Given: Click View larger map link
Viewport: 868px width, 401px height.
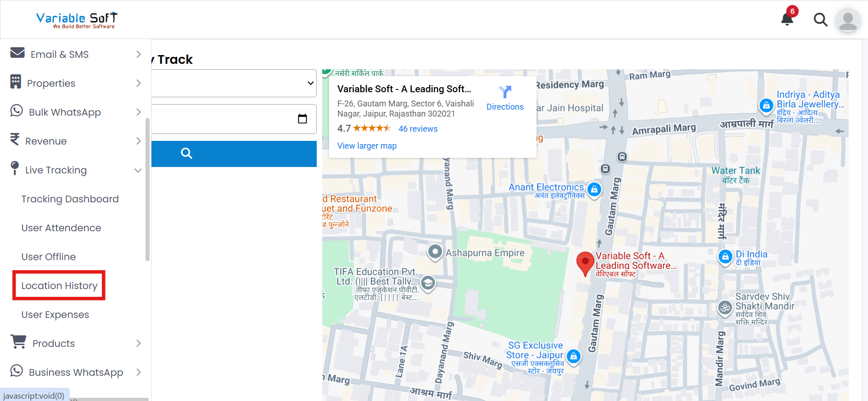Looking at the screenshot, I should point(367,146).
